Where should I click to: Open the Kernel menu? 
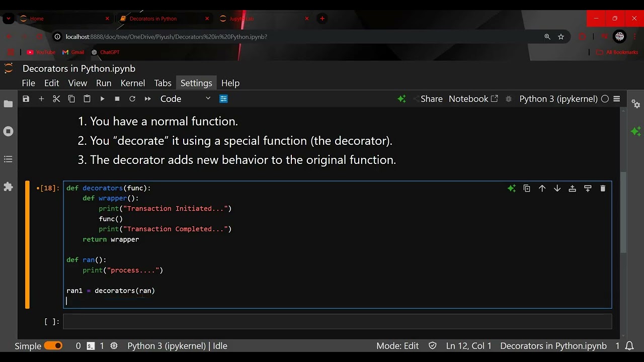pyautogui.click(x=133, y=83)
